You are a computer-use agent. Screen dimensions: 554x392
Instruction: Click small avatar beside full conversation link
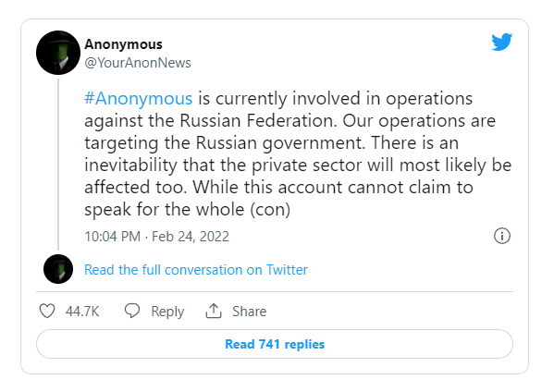58,269
